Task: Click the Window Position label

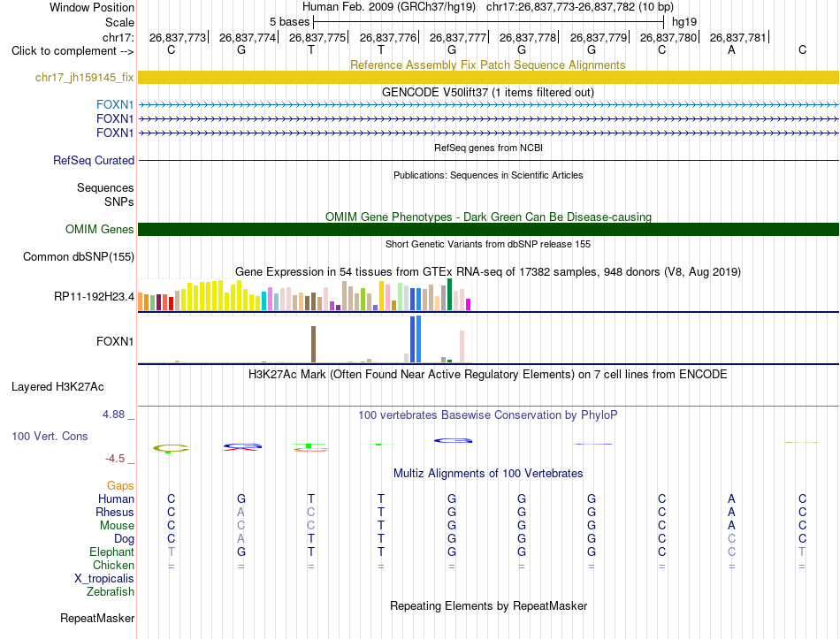Action: (92, 7)
